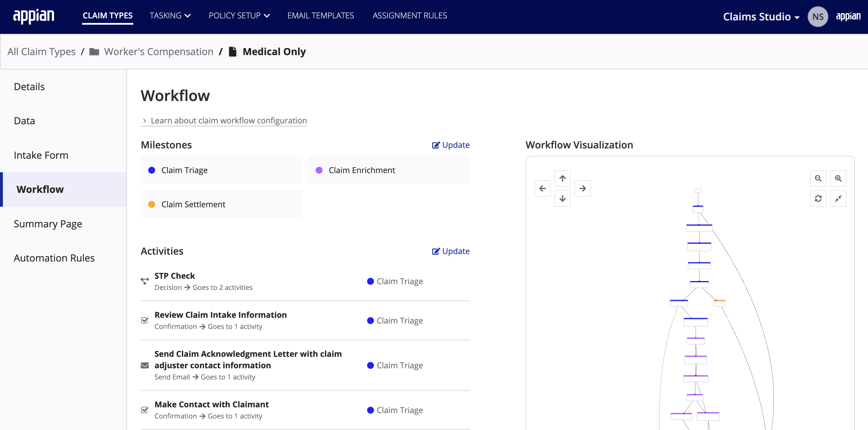
Task: Collapse the workflow visualization view
Action: pyautogui.click(x=838, y=198)
